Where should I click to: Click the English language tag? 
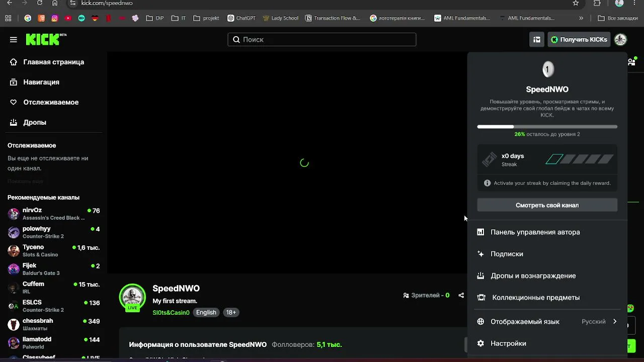[x=206, y=313]
